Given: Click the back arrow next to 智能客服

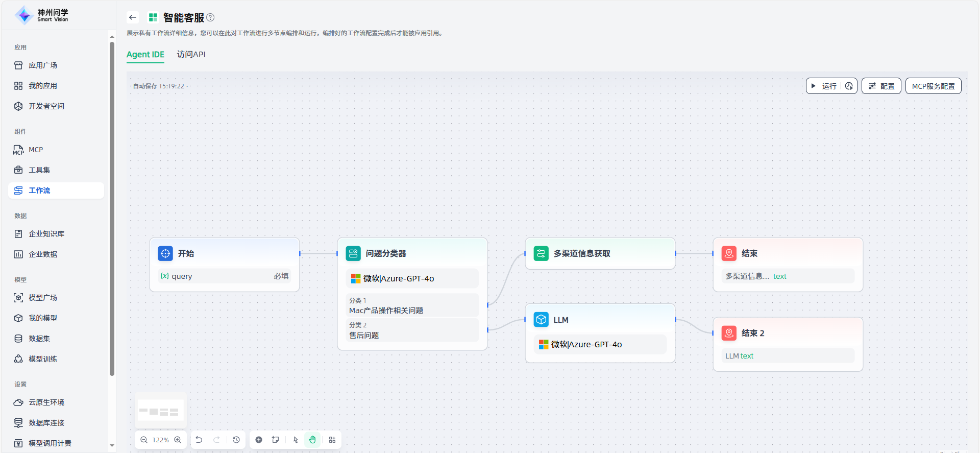Looking at the screenshot, I should point(133,17).
